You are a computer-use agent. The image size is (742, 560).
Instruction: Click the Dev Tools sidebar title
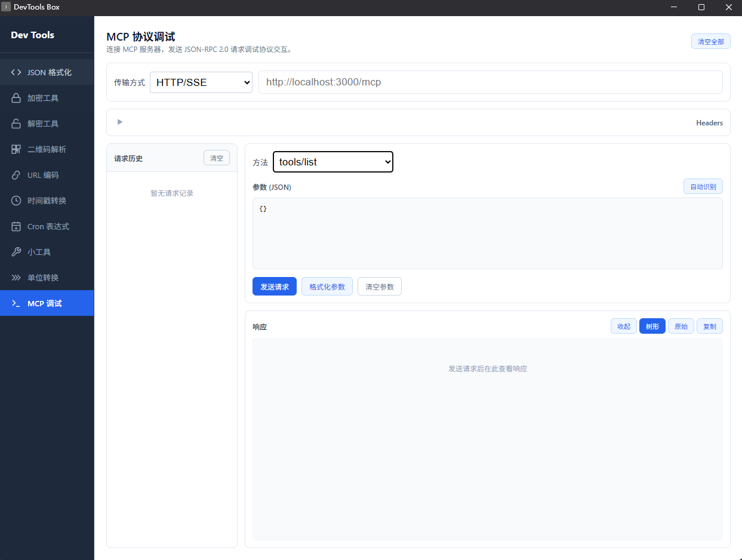coord(33,35)
